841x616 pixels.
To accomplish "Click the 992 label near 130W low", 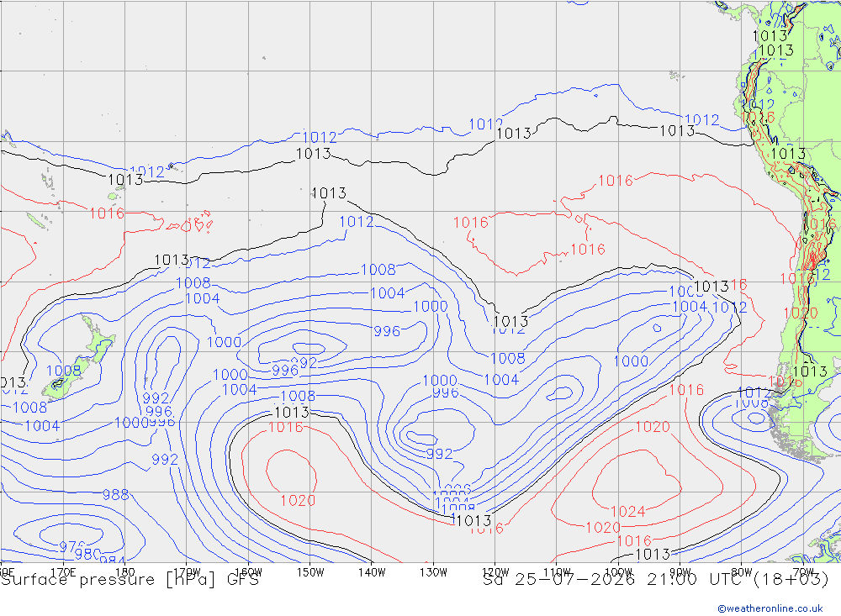I will tap(439, 454).
